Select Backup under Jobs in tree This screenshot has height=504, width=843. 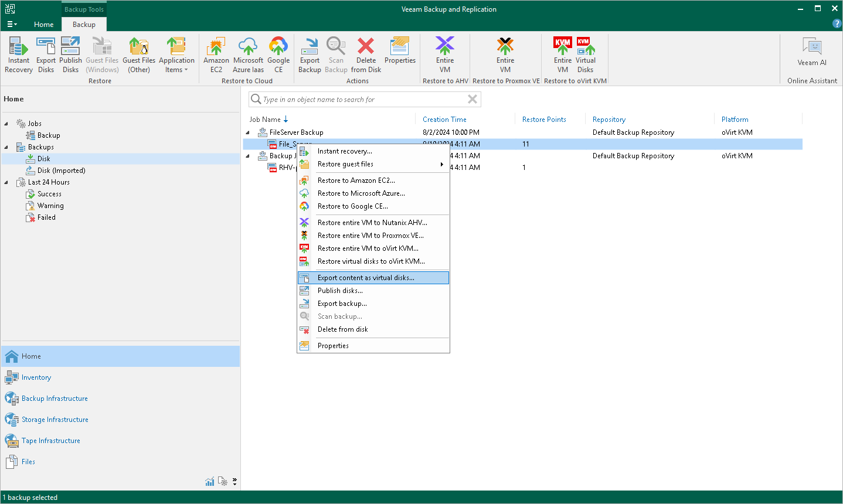(x=49, y=135)
